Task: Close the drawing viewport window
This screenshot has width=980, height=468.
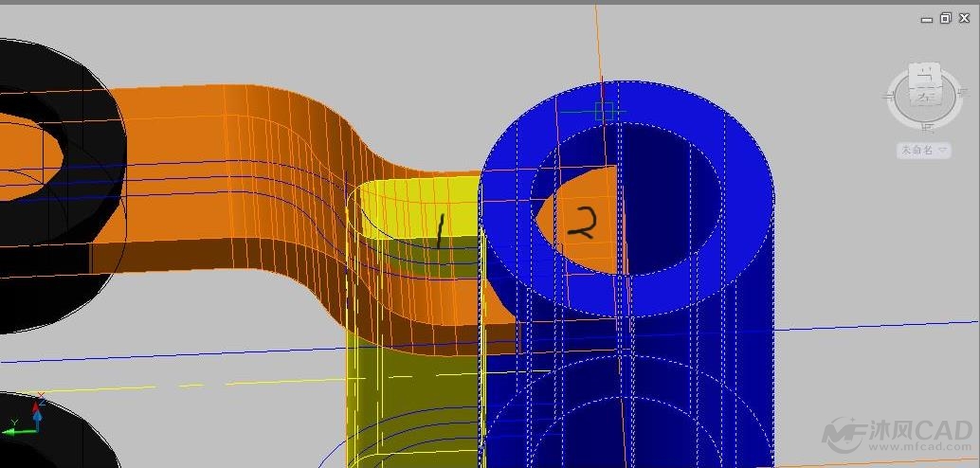Action: click(964, 18)
